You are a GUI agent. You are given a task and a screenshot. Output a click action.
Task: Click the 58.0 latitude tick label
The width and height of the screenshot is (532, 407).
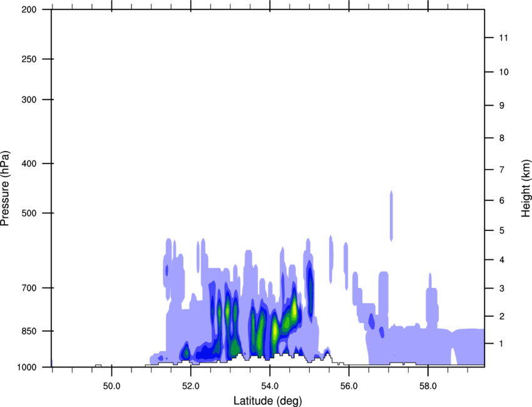click(428, 386)
